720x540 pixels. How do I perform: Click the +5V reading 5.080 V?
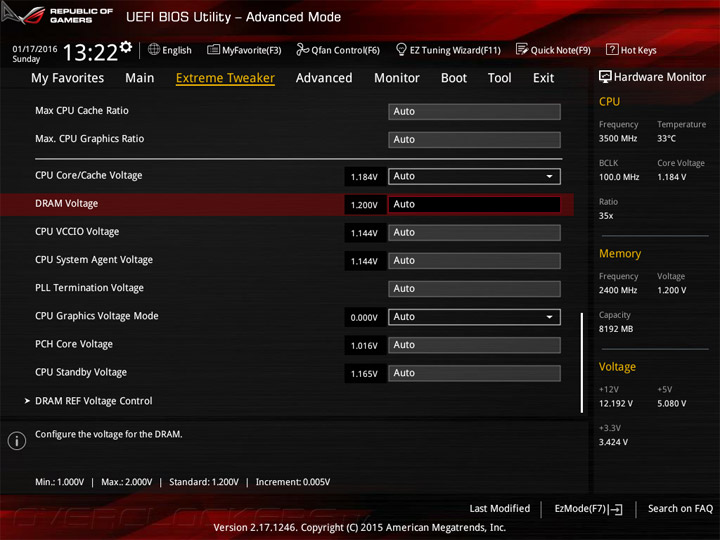click(x=672, y=403)
